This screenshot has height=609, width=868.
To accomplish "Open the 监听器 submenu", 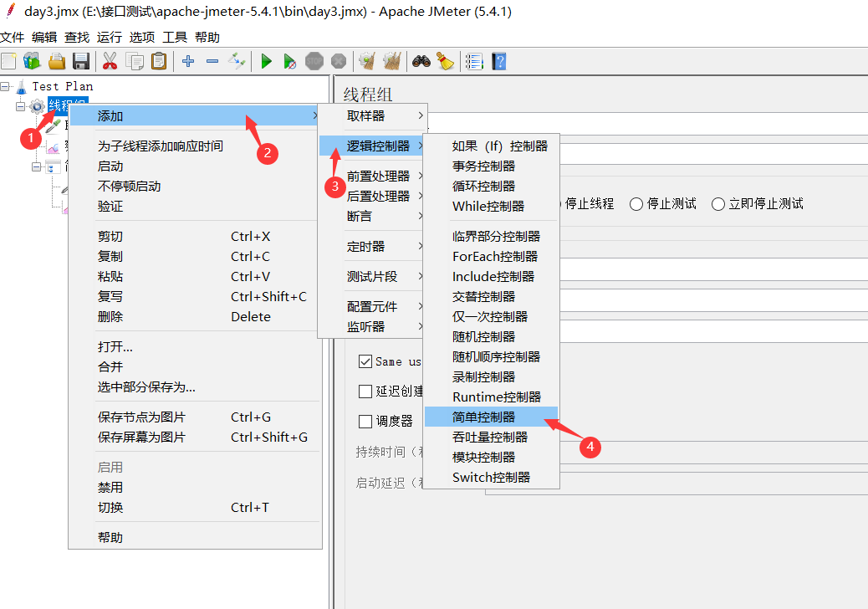I will 373,326.
